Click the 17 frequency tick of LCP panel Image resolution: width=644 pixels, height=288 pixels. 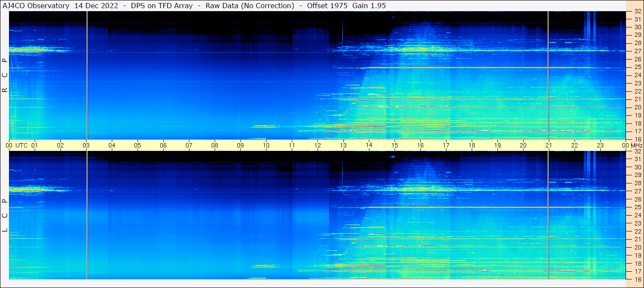[637, 271]
